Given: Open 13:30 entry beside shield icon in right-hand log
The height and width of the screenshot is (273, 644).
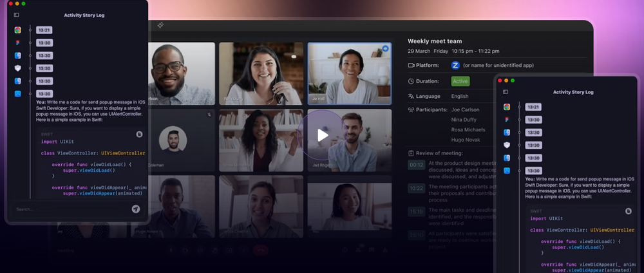Looking at the screenshot, I should click(x=533, y=146).
